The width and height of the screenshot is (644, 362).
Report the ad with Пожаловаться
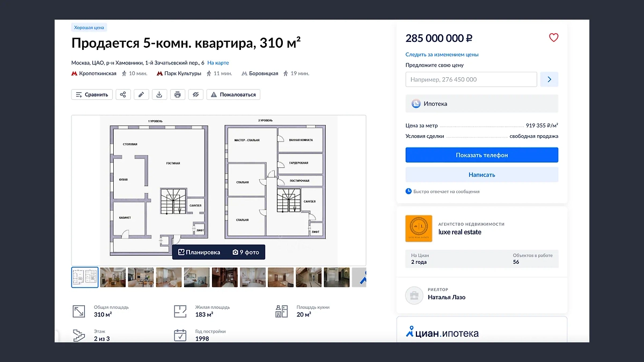[233, 94]
